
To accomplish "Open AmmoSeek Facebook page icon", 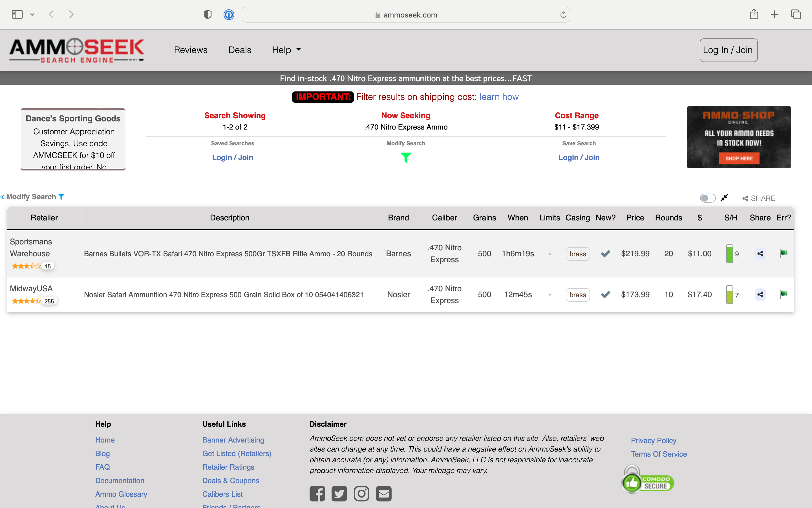I will (317, 494).
